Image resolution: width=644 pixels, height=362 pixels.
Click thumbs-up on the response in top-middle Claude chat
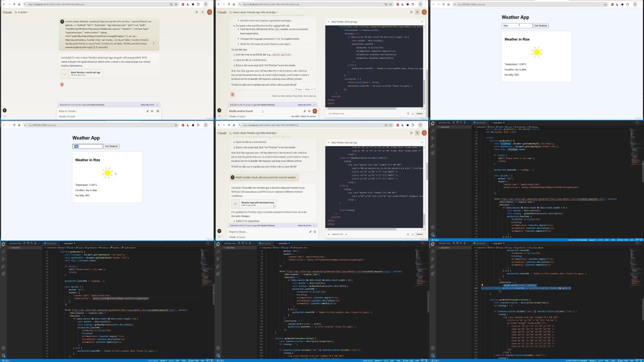[312, 90]
